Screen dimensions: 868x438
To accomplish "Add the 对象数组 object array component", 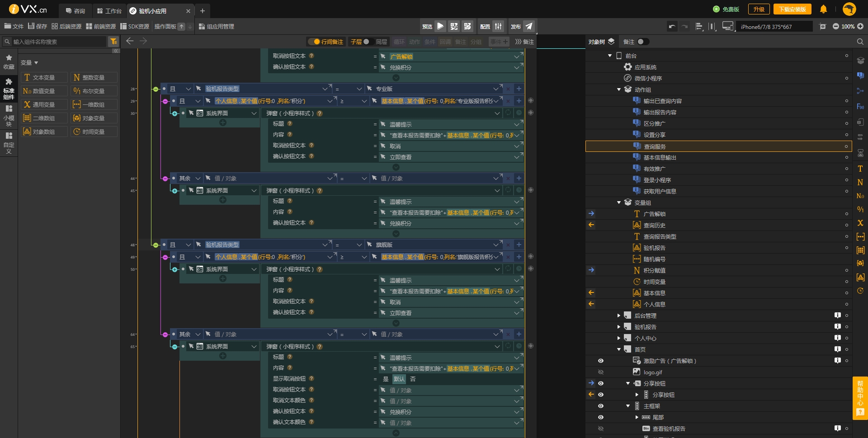I will [44, 132].
